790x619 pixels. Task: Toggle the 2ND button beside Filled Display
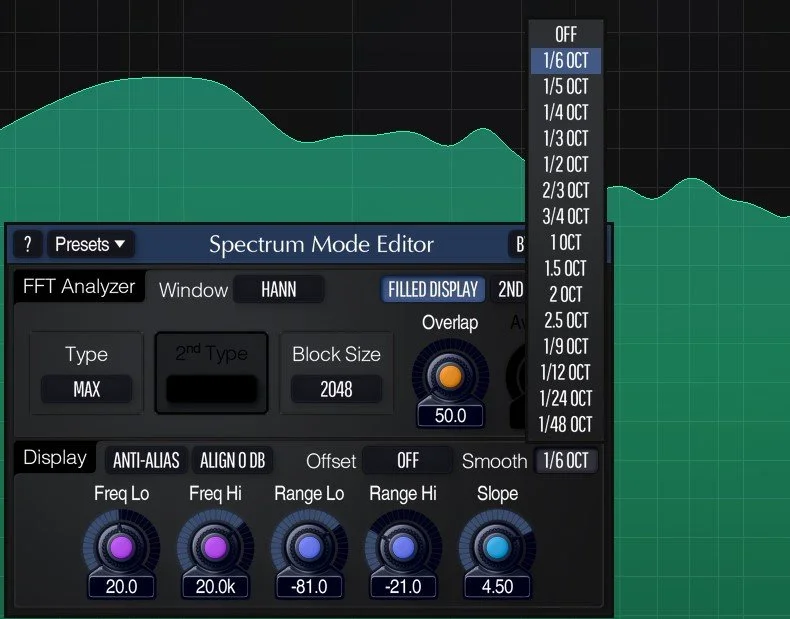point(509,290)
